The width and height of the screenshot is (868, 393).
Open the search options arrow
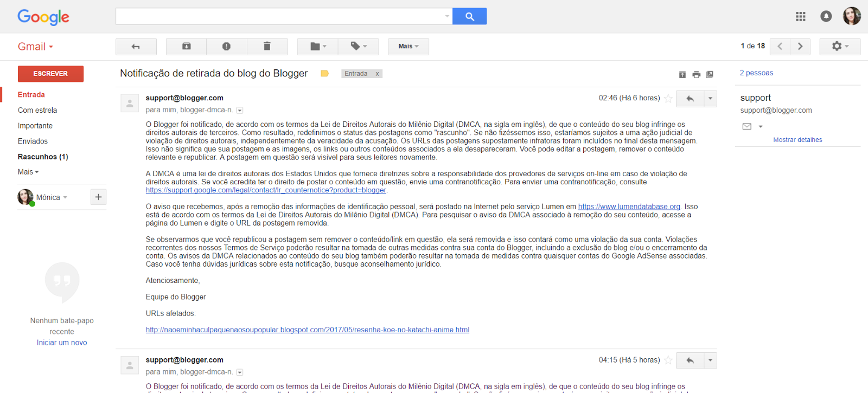pos(447,16)
